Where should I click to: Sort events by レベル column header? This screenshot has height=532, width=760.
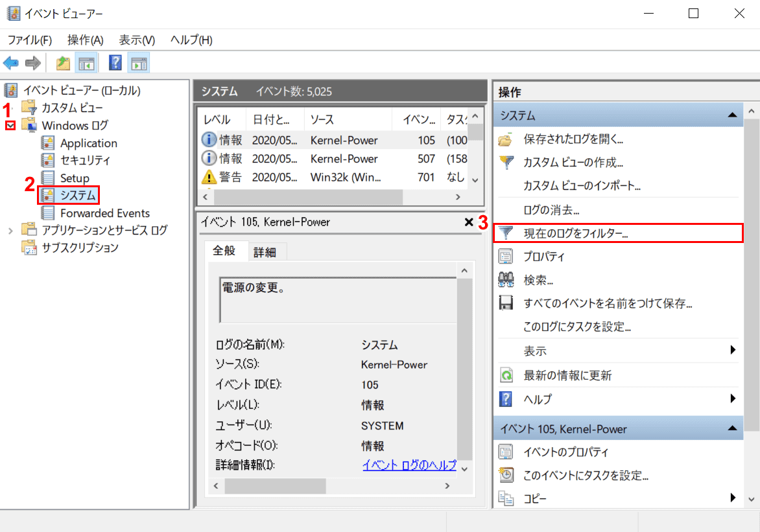[x=222, y=120]
